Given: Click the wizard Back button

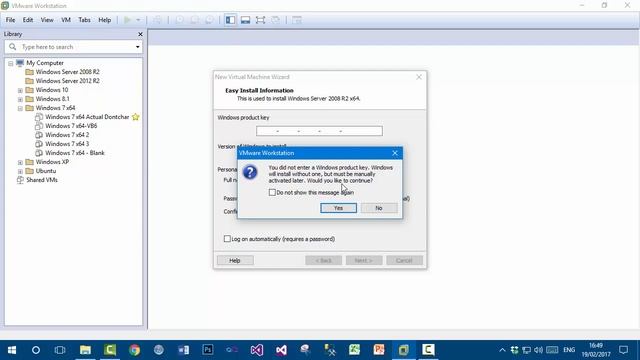Looking at the screenshot, I should (323, 260).
